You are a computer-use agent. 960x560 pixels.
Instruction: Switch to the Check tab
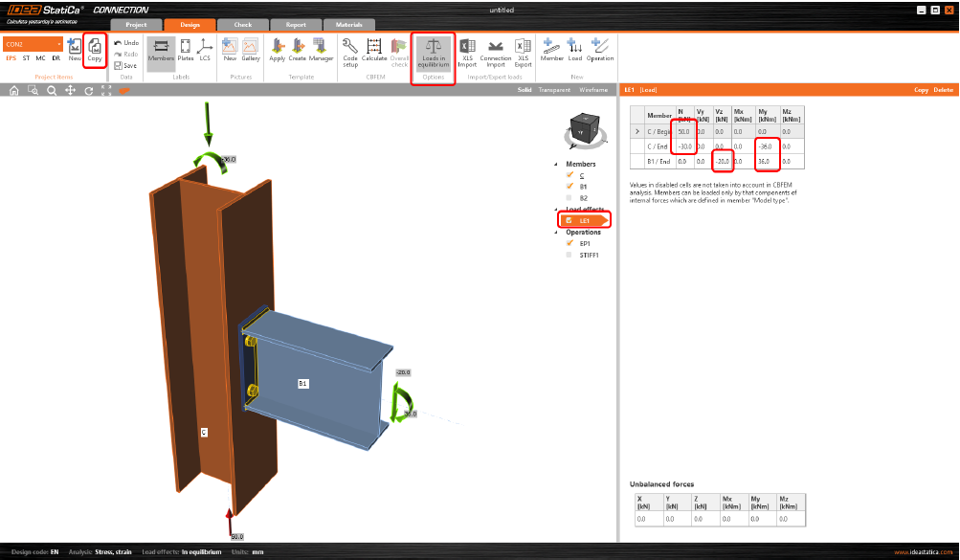click(x=242, y=24)
